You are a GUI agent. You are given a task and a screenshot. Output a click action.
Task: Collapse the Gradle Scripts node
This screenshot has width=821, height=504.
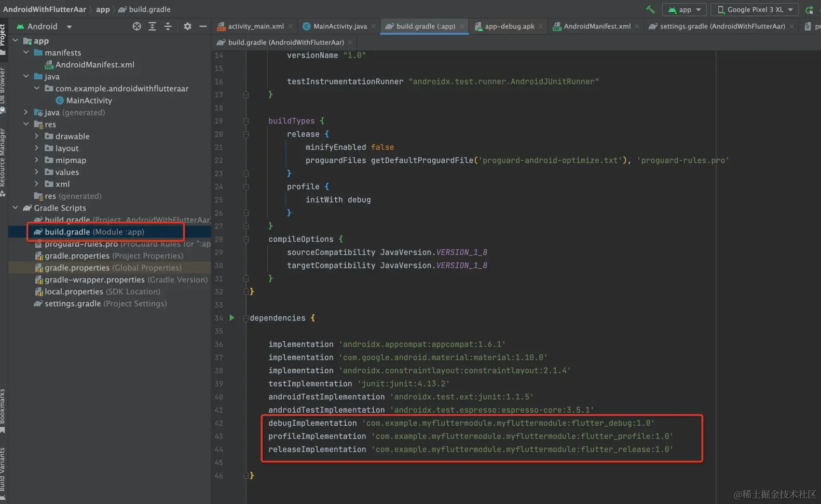(15, 207)
